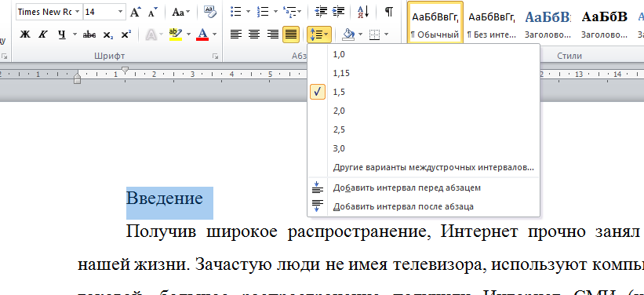The width and height of the screenshot is (644, 295).
Task: Click Добавить интервал перед абзацем
Action: click(424, 188)
